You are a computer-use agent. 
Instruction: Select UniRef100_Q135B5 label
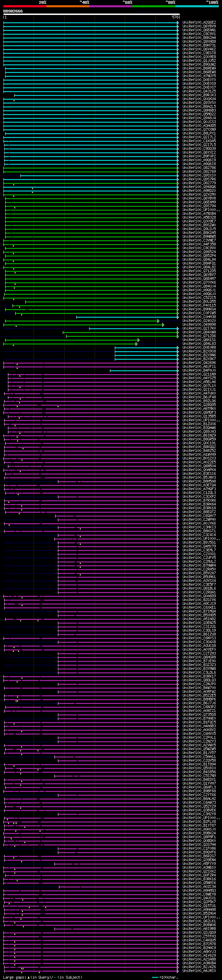coord(199,416)
